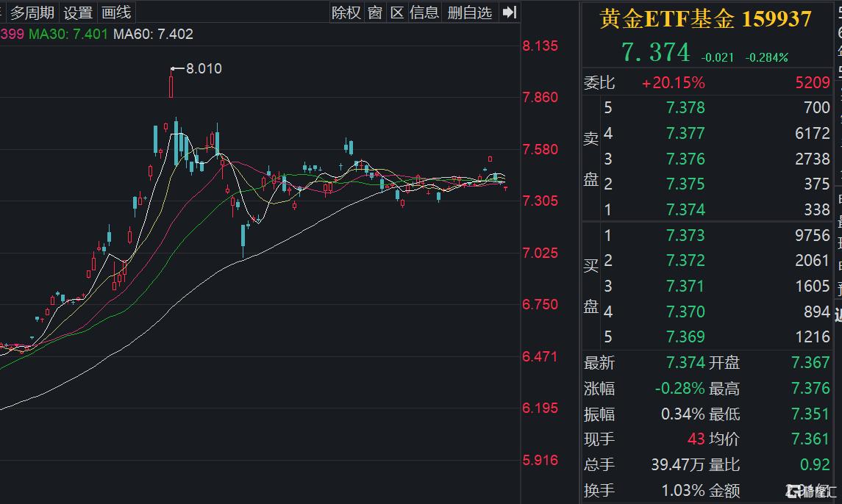Open the 设置 settings button
The image size is (842, 504).
click(x=78, y=12)
